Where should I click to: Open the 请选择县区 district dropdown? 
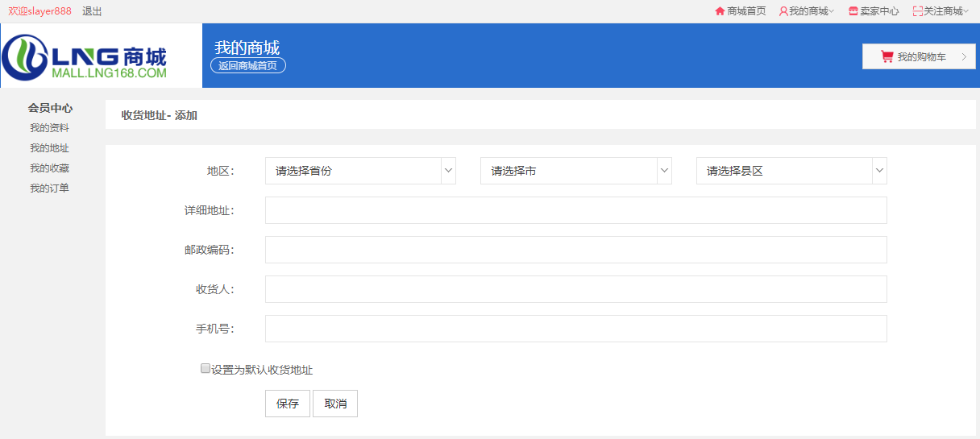pos(791,171)
